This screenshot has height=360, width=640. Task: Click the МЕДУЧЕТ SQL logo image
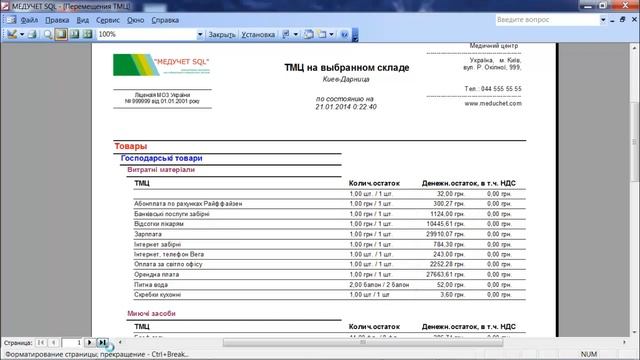pyautogui.click(x=162, y=64)
